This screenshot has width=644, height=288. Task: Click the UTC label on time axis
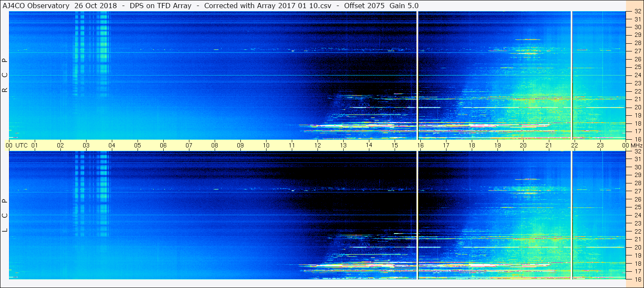click(21, 145)
